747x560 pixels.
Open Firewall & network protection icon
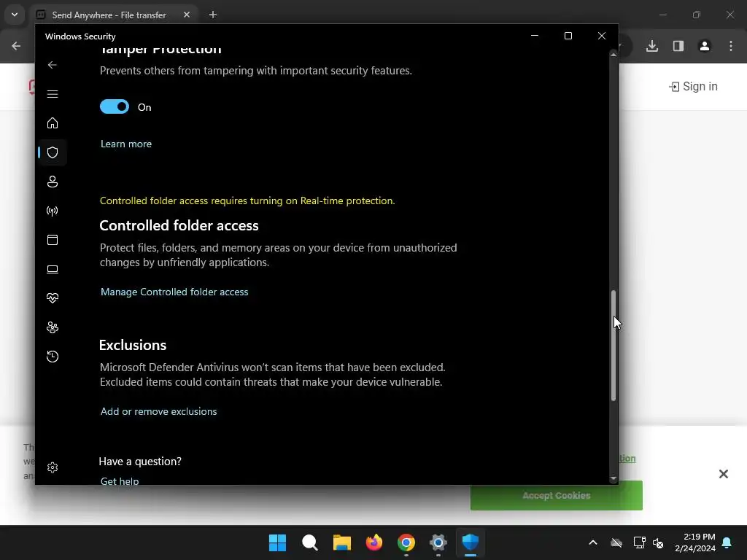point(53,211)
